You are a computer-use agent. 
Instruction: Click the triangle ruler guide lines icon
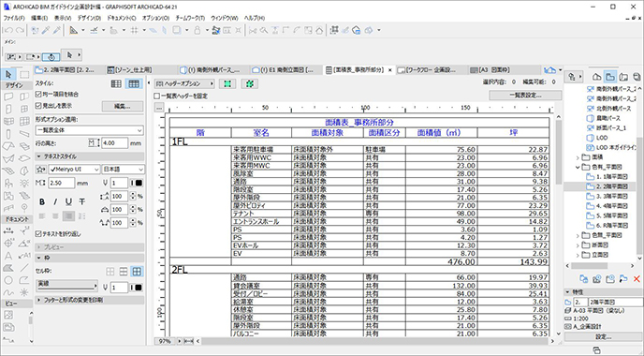point(74,30)
